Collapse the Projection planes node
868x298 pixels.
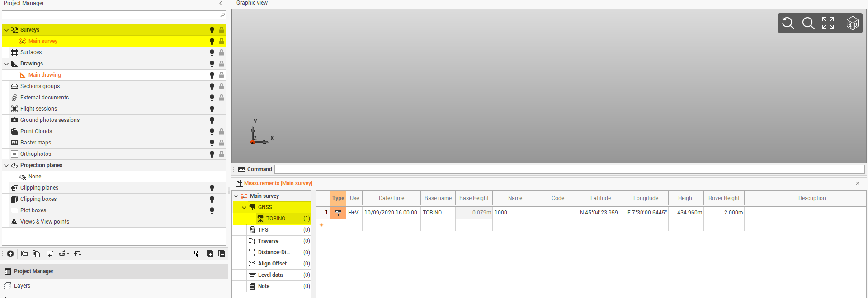coord(6,165)
